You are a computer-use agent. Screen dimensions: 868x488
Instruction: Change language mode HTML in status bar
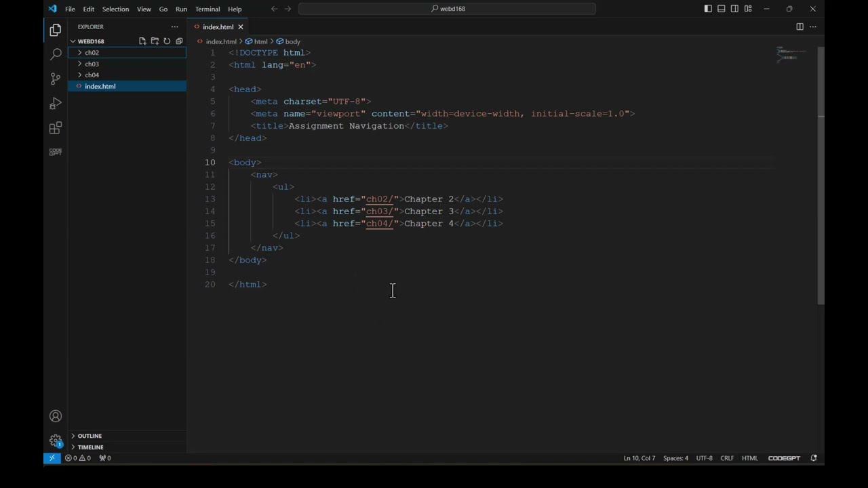(749, 458)
